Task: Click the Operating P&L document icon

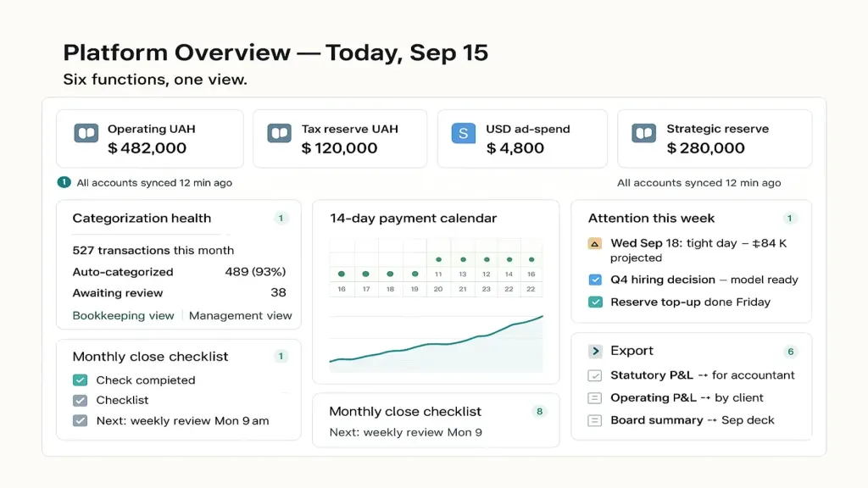Action: pyautogui.click(x=594, y=398)
